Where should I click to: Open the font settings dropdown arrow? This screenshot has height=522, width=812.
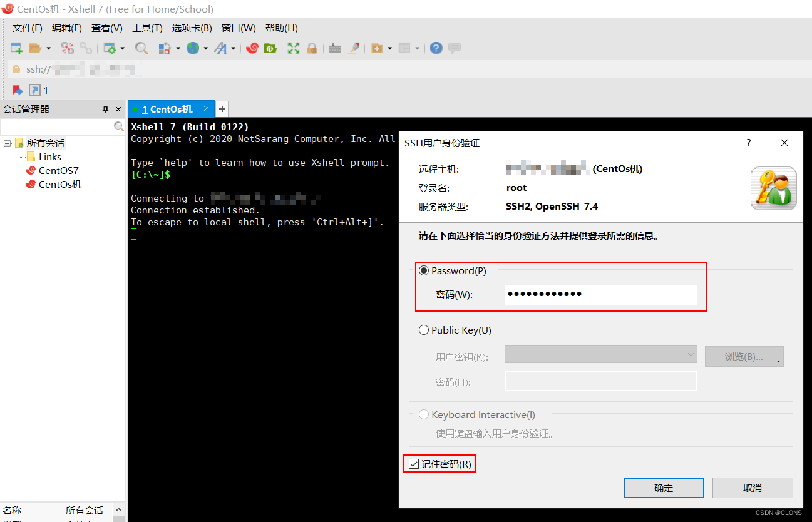(x=233, y=48)
